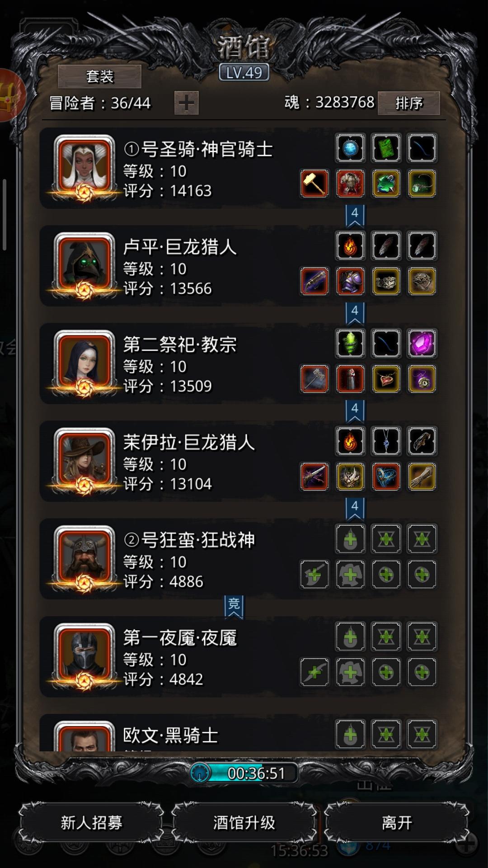
Task: Open the treasure chest icon at the left edge
Action: [10, 95]
